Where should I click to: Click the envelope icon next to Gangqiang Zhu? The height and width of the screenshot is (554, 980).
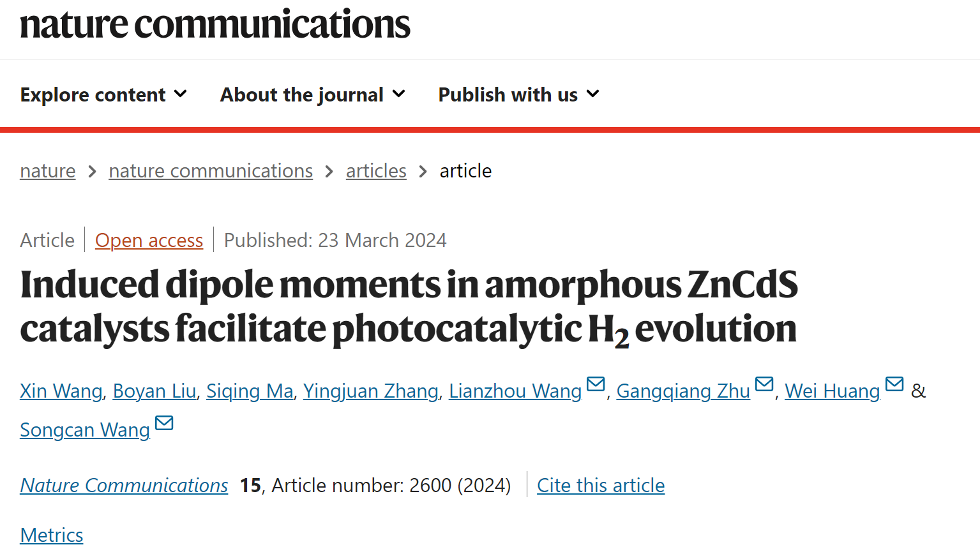(x=764, y=384)
